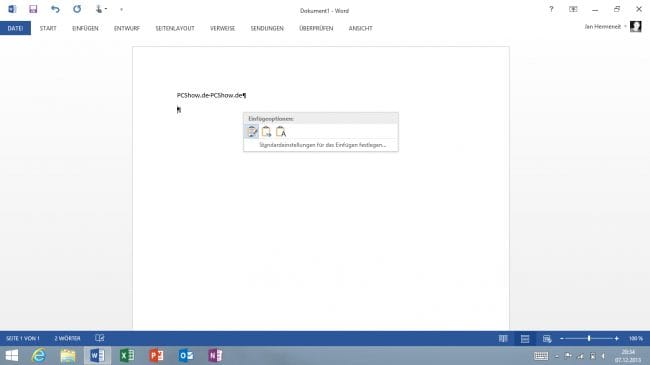Show the taskbar clock and date
The height and width of the screenshot is (365, 650).
(628, 356)
